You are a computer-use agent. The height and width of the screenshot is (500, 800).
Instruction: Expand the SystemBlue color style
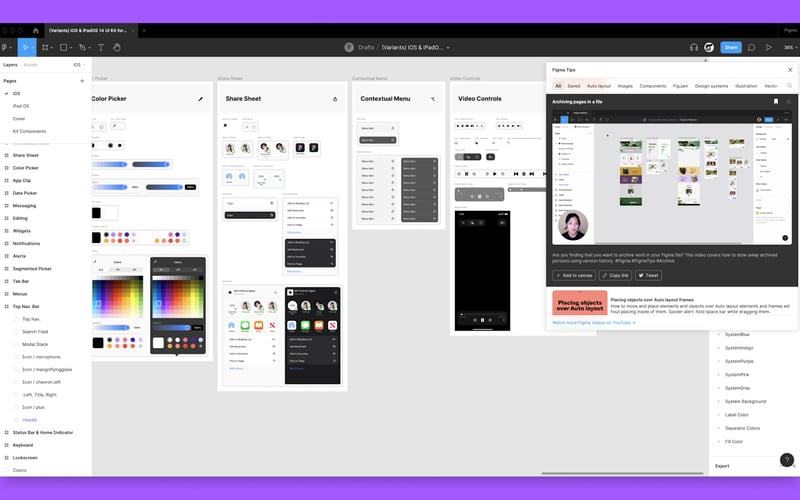719,335
